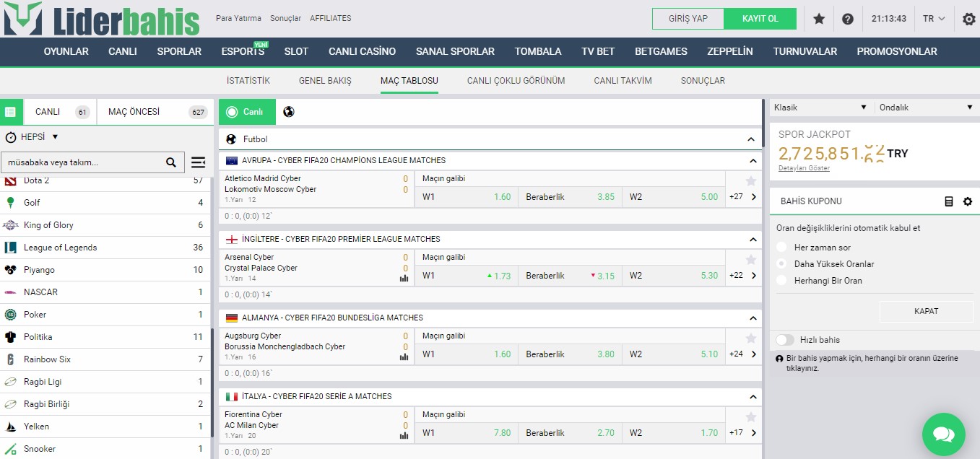Select the globe icon next to Canlı
This screenshot has height=459, width=980.
click(289, 112)
